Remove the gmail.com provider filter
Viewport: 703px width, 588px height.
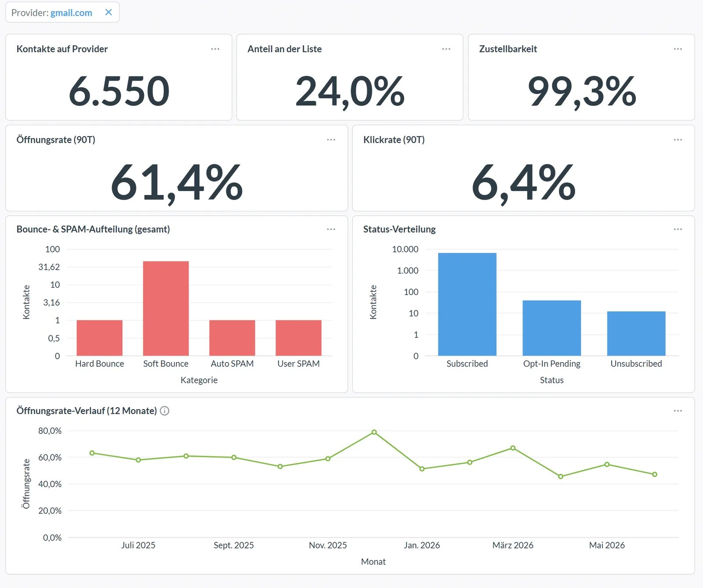click(x=109, y=12)
